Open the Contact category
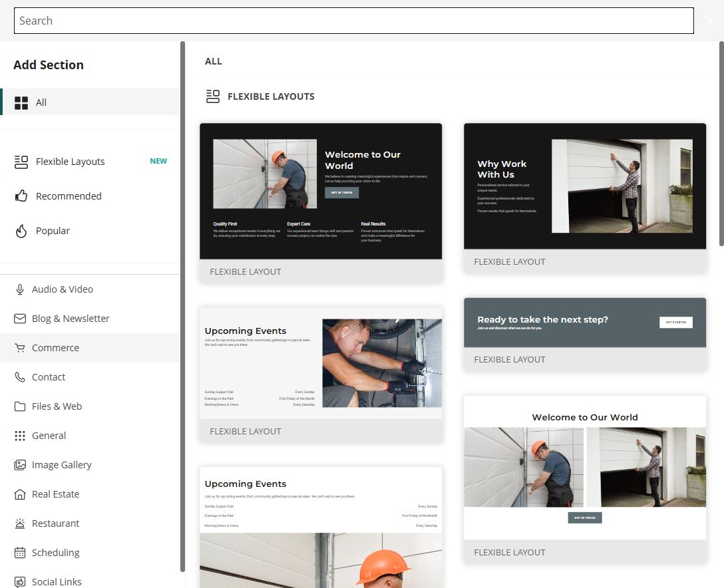 pyautogui.click(x=90, y=377)
